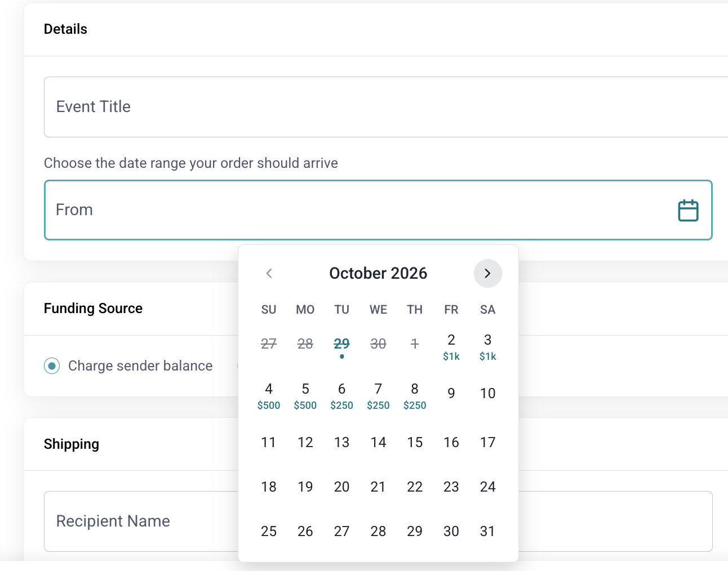This screenshot has width=728, height=571.
Task: Click date 26 in the bottom row
Action: pos(305,532)
